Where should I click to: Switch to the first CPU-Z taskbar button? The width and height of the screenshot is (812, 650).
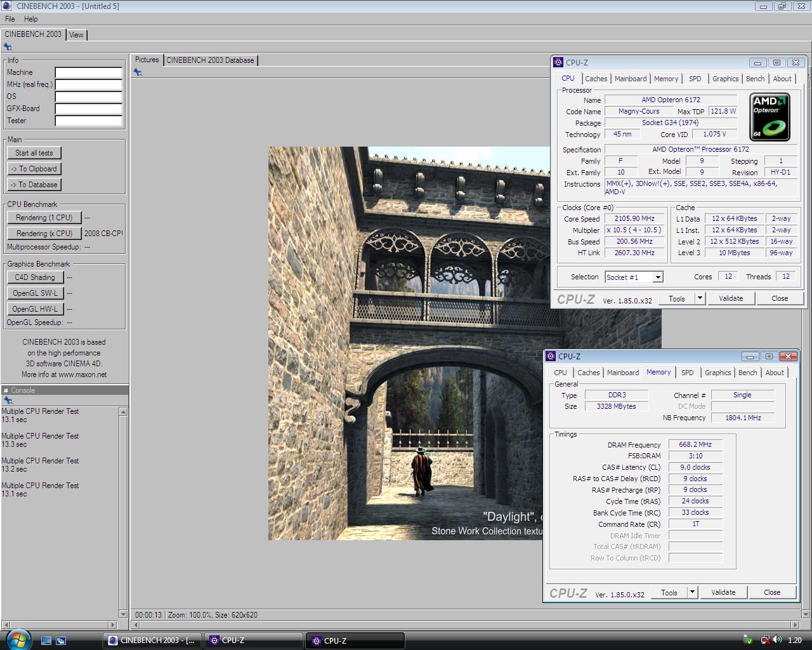click(254, 640)
